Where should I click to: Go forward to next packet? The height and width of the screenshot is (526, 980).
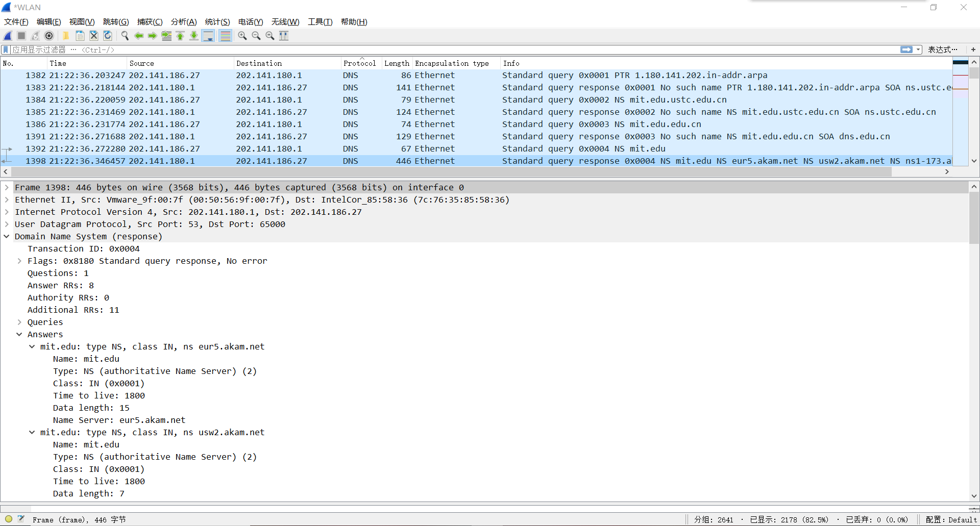tap(152, 36)
